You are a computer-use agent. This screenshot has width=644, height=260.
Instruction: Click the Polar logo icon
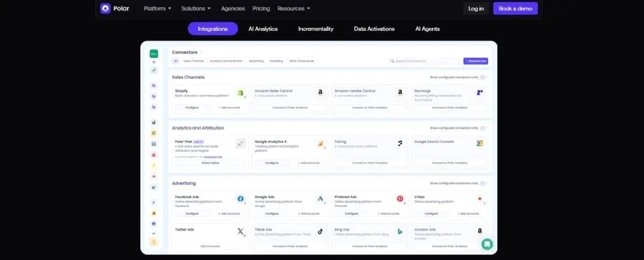(x=106, y=8)
